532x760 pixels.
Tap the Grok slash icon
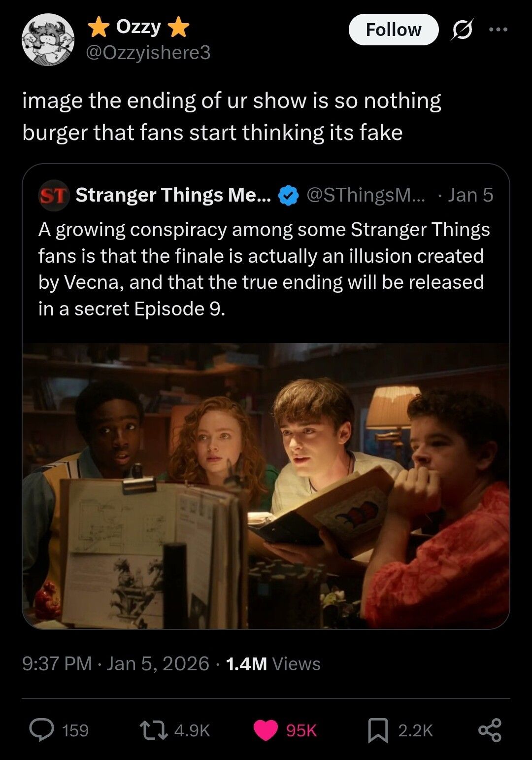(x=463, y=30)
